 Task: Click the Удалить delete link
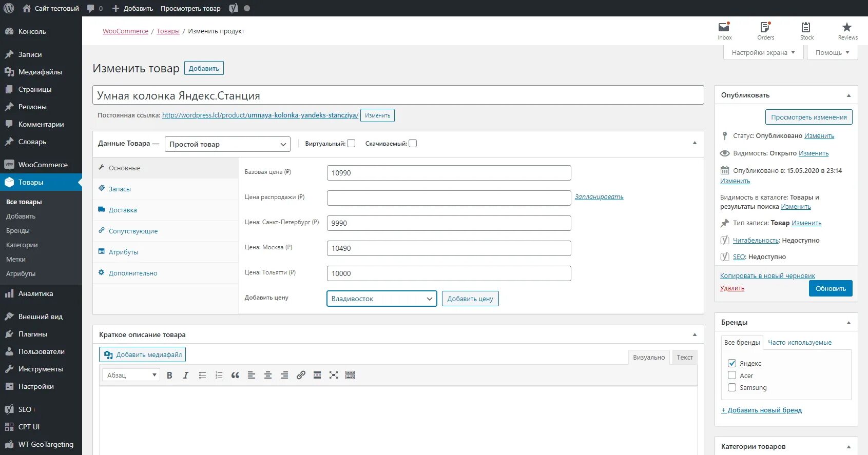(732, 288)
